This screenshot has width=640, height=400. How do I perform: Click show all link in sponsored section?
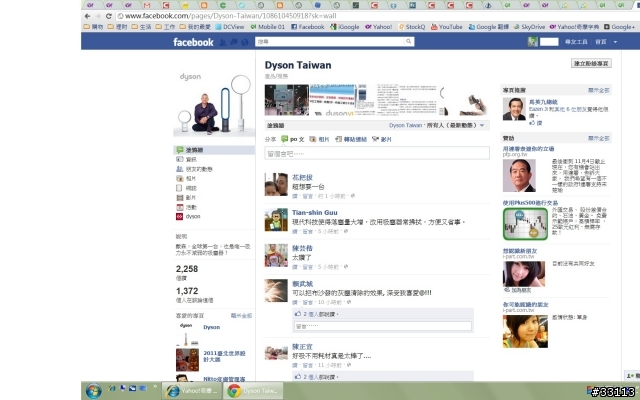(598, 138)
